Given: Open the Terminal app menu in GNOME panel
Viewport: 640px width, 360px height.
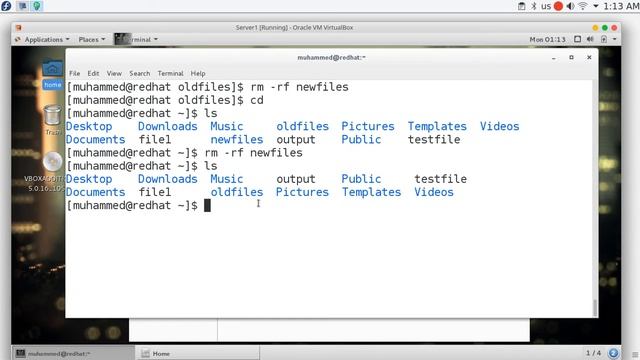Looking at the screenshot, I should click(136, 40).
